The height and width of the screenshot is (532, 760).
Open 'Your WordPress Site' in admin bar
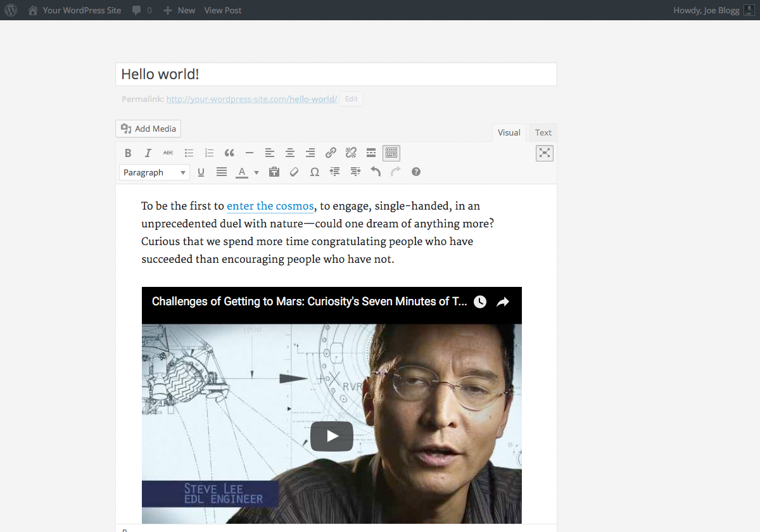(75, 10)
